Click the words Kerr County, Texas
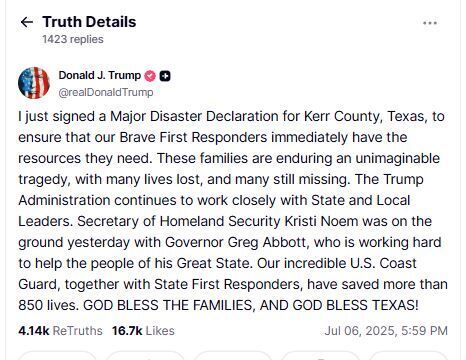The height and width of the screenshot is (360, 466). (x=366, y=116)
